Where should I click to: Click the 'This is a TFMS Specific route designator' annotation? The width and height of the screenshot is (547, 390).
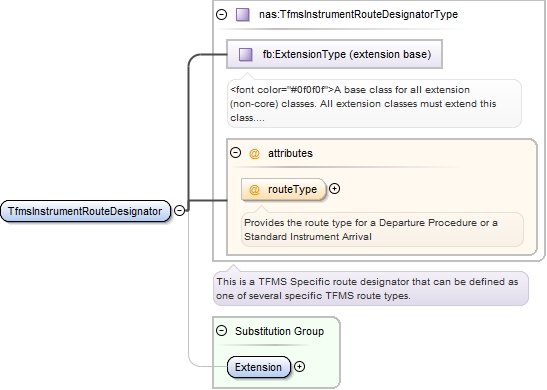click(x=371, y=288)
